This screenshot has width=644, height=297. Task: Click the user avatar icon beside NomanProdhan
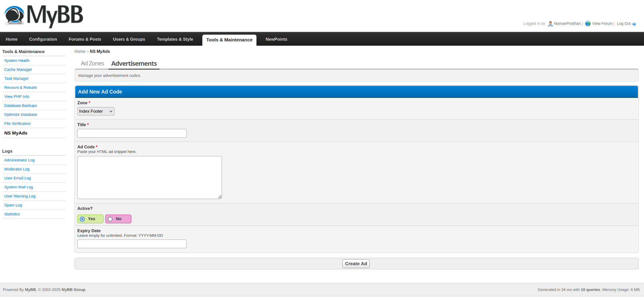pyautogui.click(x=550, y=24)
